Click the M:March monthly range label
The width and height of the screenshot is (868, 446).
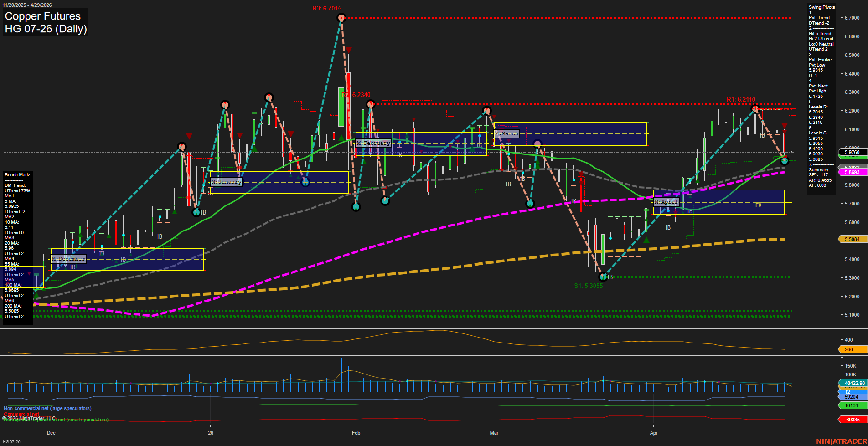tap(506, 133)
